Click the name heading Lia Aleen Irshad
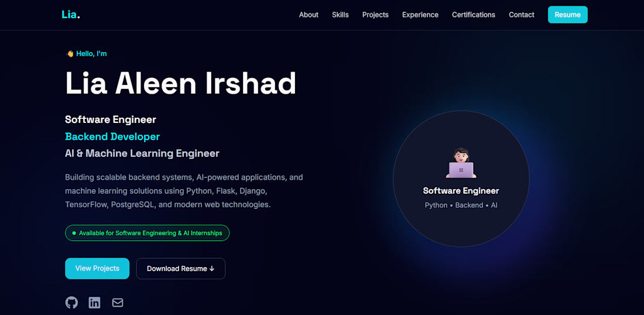 pos(181,84)
